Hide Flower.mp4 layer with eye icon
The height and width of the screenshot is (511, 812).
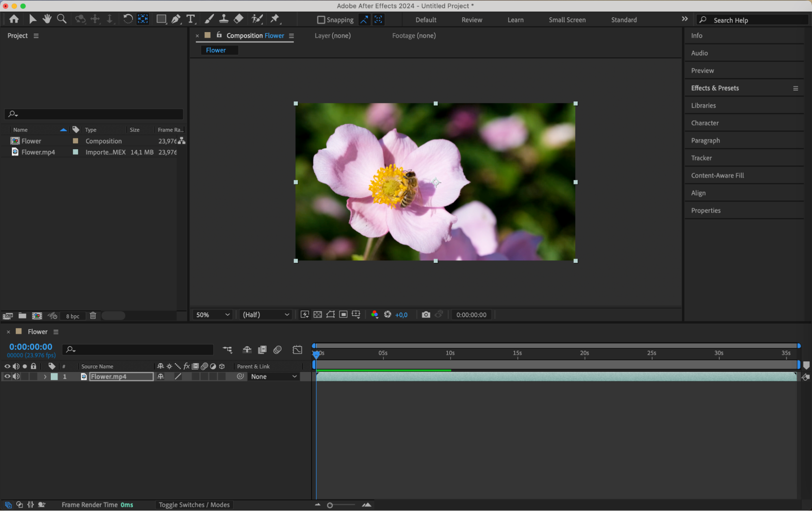[x=7, y=377]
